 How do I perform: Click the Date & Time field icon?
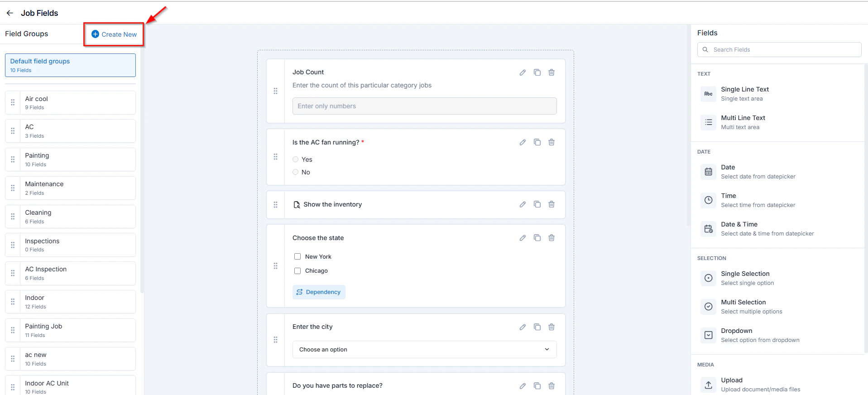709,229
